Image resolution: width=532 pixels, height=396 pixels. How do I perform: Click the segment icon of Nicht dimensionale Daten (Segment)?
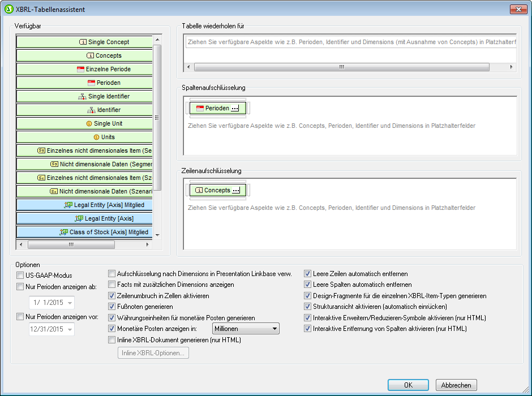pos(54,164)
